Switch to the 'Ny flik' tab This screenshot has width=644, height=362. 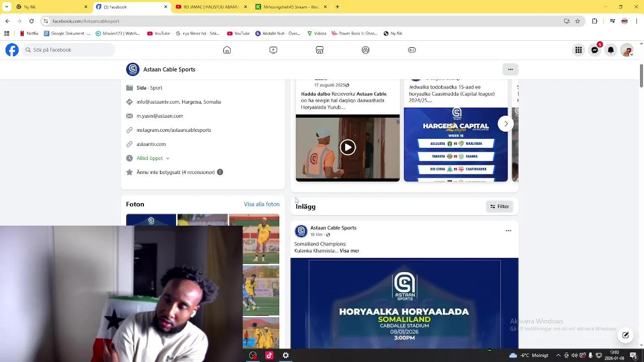(x=51, y=7)
